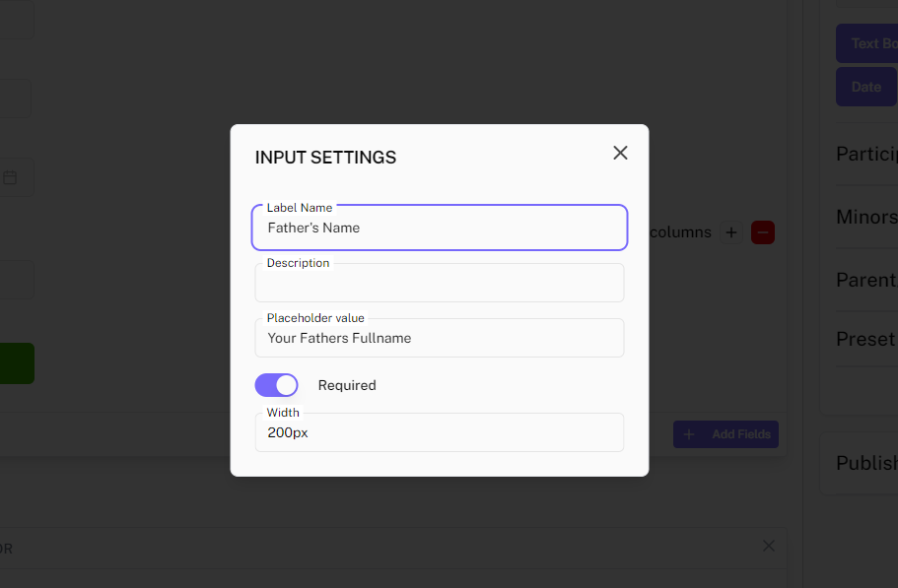Screen dimensions: 898x588
Task: Dismiss the bottom row with X icon
Action: point(769,546)
